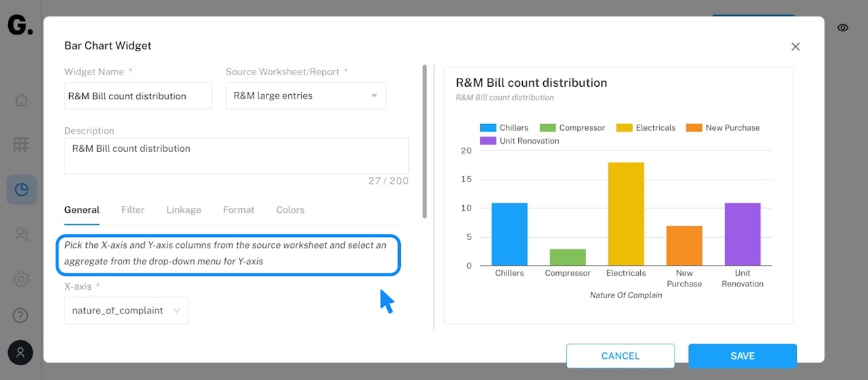Click the Widget Name input field
The width and height of the screenshot is (868, 380).
tap(138, 96)
